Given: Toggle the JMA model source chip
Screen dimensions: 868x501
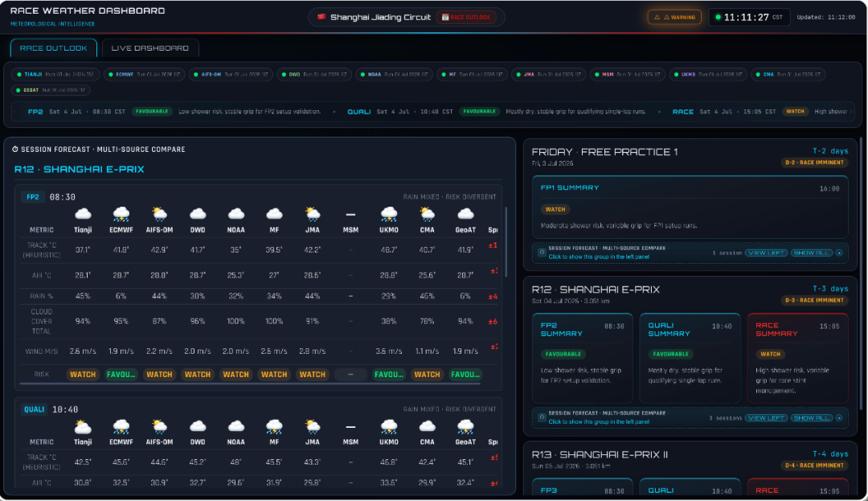Looking at the screenshot, I should point(548,74).
